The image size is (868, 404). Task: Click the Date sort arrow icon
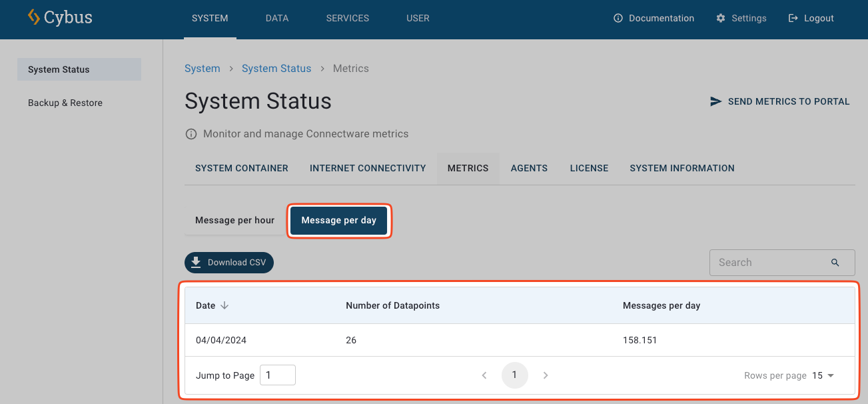pos(224,305)
